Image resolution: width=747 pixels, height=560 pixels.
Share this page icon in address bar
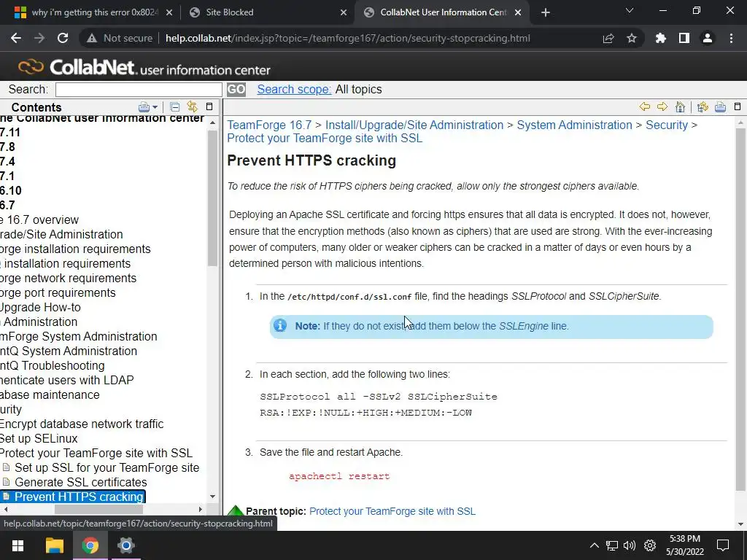tap(608, 38)
